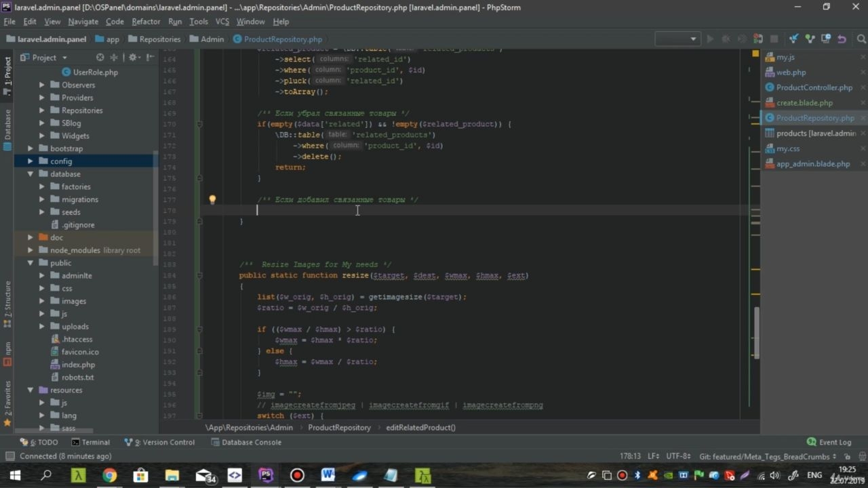The height and width of the screenshot is (488, 868).
Task: Click the Update Project VCS arrow icon
Action: tap(793, 39)
